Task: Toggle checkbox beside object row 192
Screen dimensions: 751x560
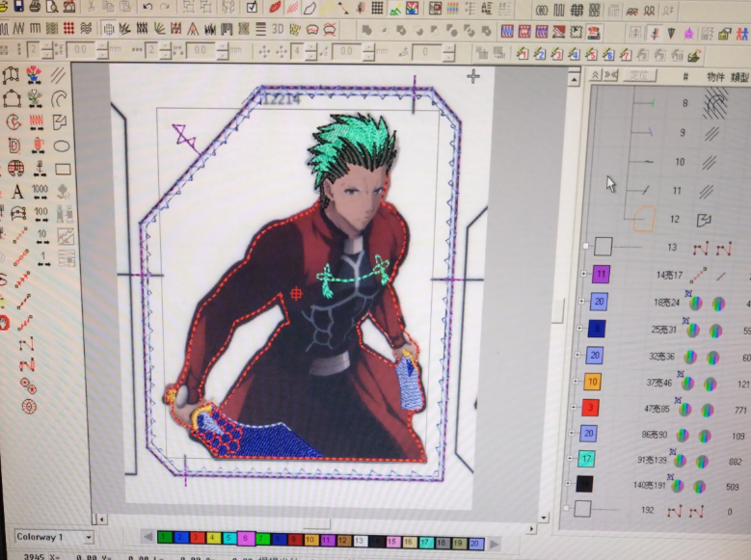Action: coord(566,508)
